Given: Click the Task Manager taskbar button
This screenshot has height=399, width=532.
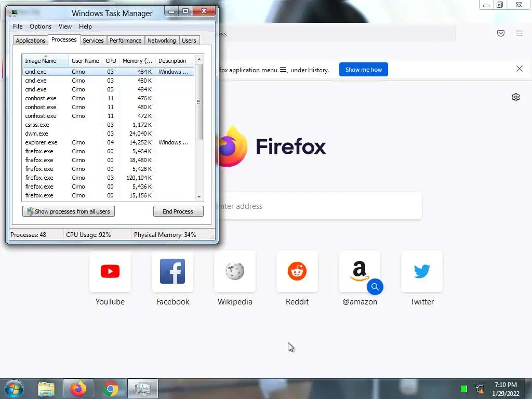Looking at the screenshot, I should 143,389.
